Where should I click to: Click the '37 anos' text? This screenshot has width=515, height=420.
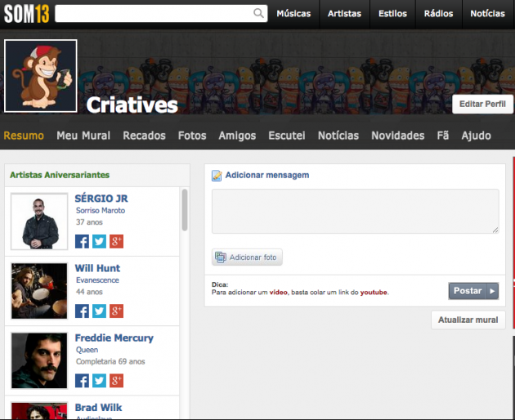(89, 222)
